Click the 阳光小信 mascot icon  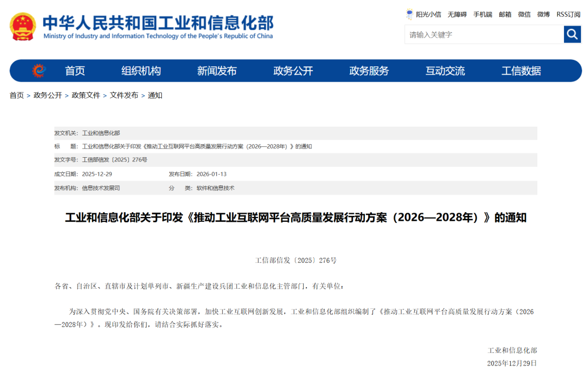click(409, 14)
